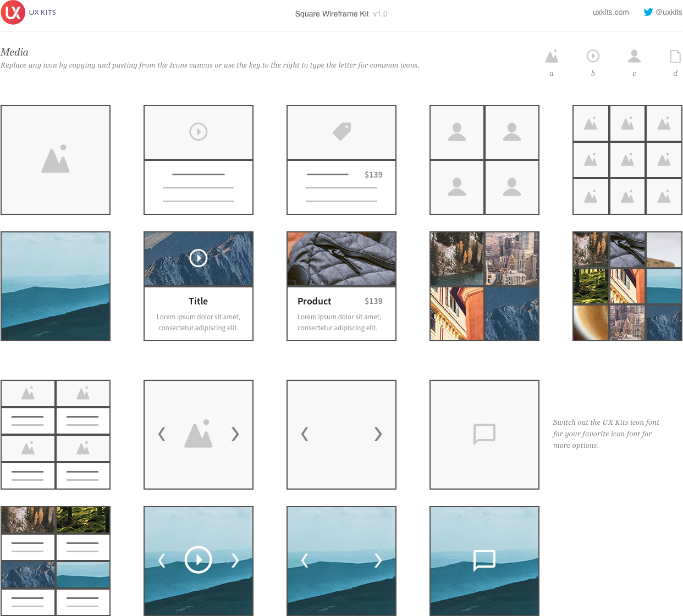Image resolution: width=683 pixels, height=616 pixels.
Task: Click the Square Wireframe Kit title
Action: (332, 14)
